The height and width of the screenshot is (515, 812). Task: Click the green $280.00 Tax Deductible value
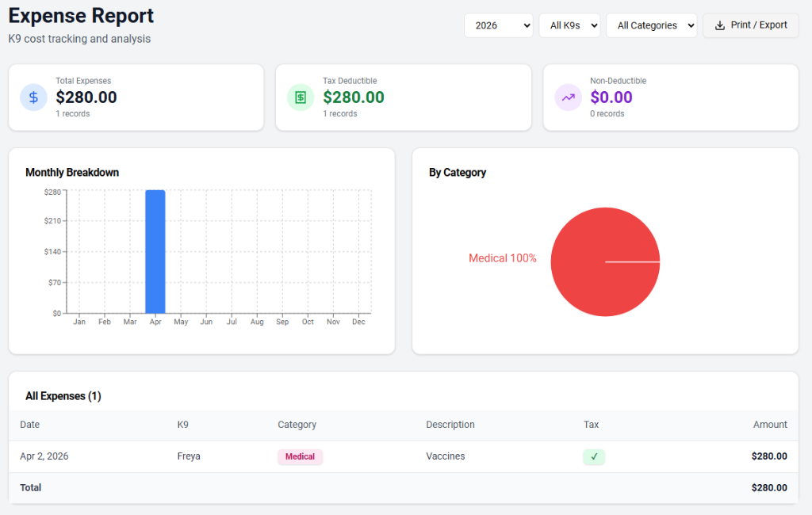(x=354, y=97)
